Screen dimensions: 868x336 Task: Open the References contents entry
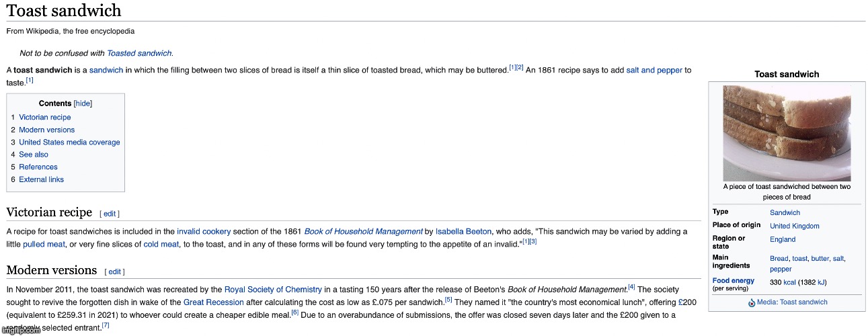[38, 167]
